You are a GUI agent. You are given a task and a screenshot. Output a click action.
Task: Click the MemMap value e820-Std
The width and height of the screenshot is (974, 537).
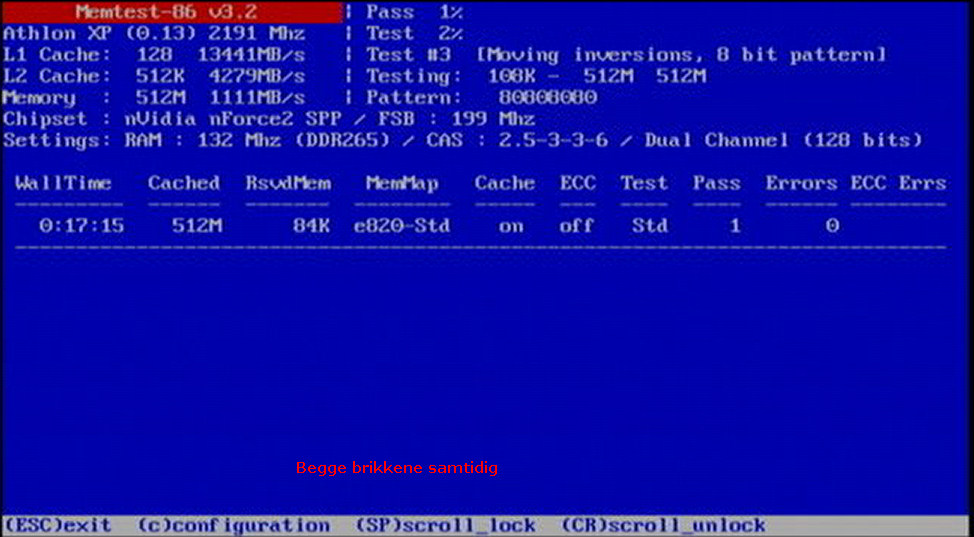coord(402,226)
